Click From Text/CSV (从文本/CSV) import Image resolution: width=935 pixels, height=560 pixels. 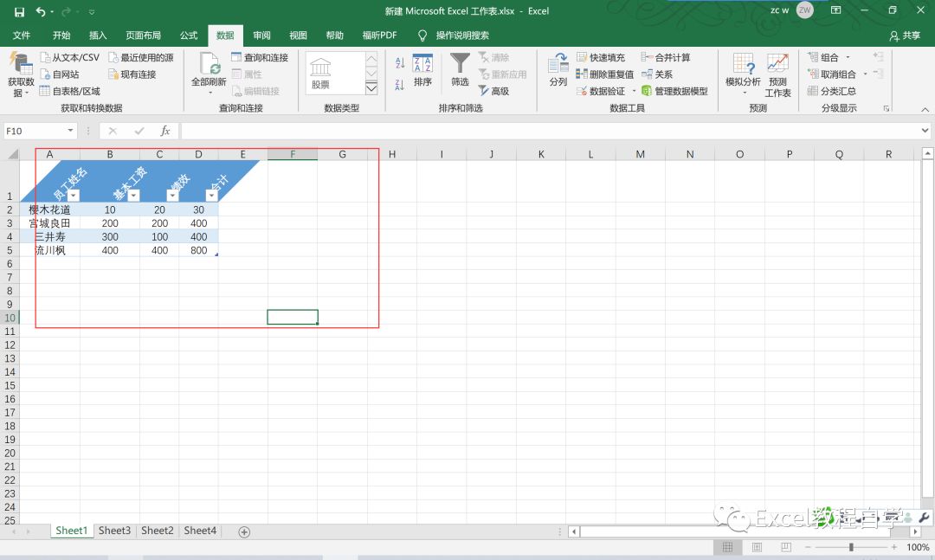[x=70, y=57]
